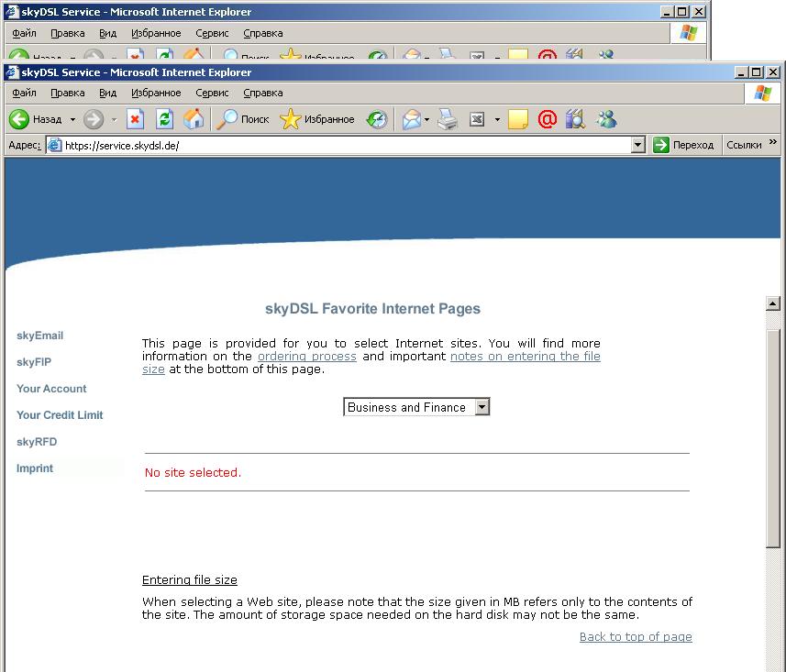The image size is (786, 672).
Task: Click the Entering file size heading
Action: click(x=190, y=579)
